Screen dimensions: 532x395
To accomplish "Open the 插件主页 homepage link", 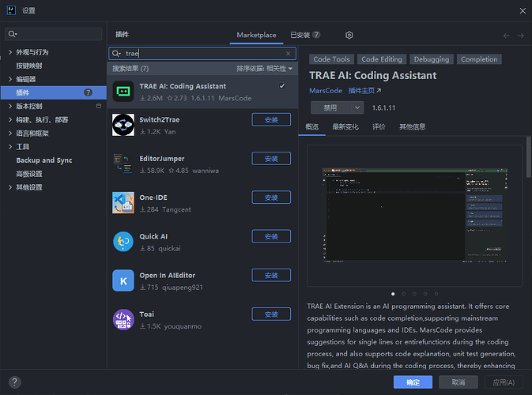I will click(x=362, y=91).
